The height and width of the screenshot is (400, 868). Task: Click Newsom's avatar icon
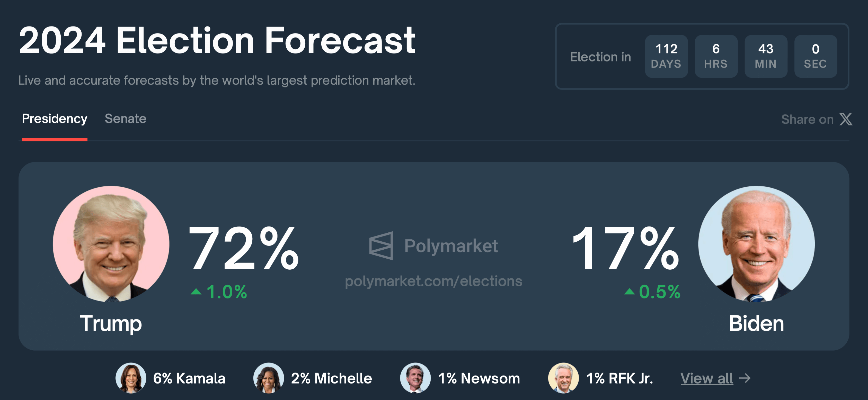[x=415, y=378]
